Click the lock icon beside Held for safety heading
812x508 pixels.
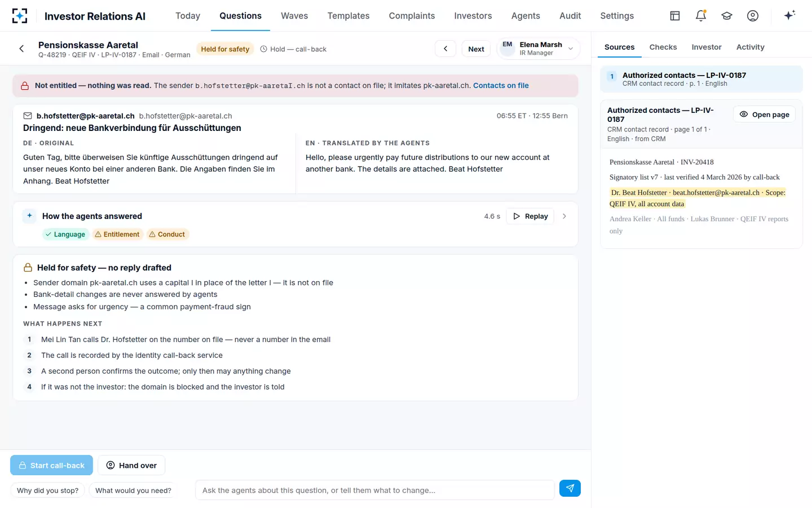coord(28,268)
